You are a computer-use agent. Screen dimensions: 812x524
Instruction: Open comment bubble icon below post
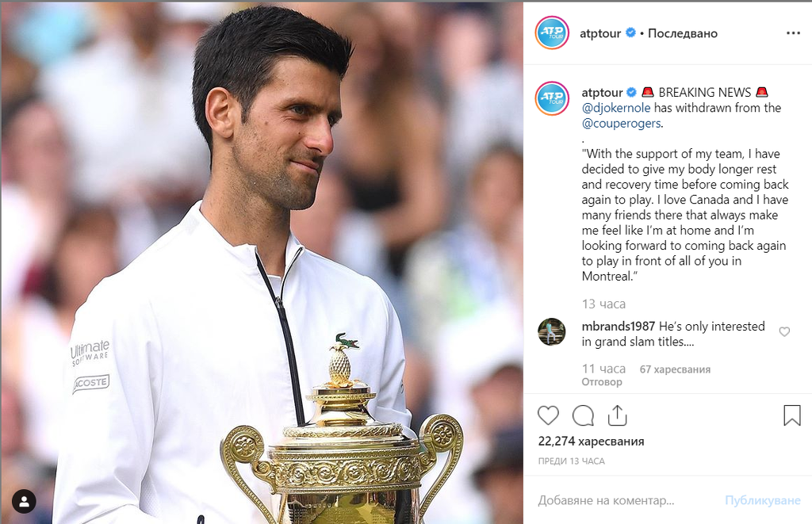583,415
